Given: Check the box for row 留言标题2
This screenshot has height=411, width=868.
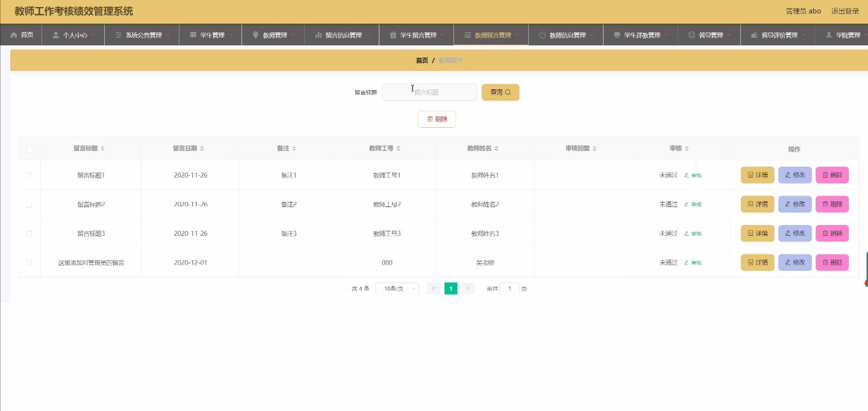Looking at the screenshot, I should point(29,205).
